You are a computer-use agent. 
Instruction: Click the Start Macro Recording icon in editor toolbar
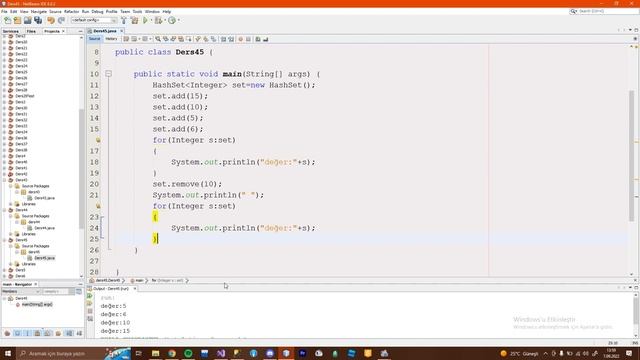pos(240,39)
